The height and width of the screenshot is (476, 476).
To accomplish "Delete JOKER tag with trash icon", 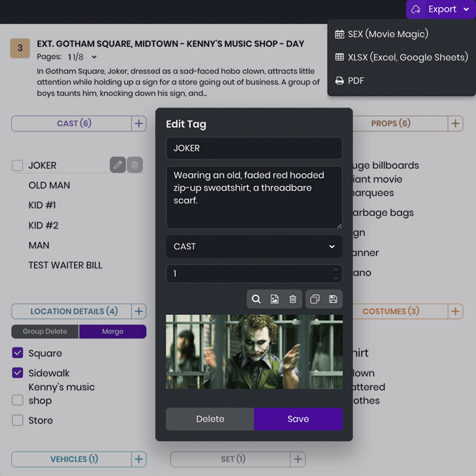I will pyautogui.click(x=135, y=165).
